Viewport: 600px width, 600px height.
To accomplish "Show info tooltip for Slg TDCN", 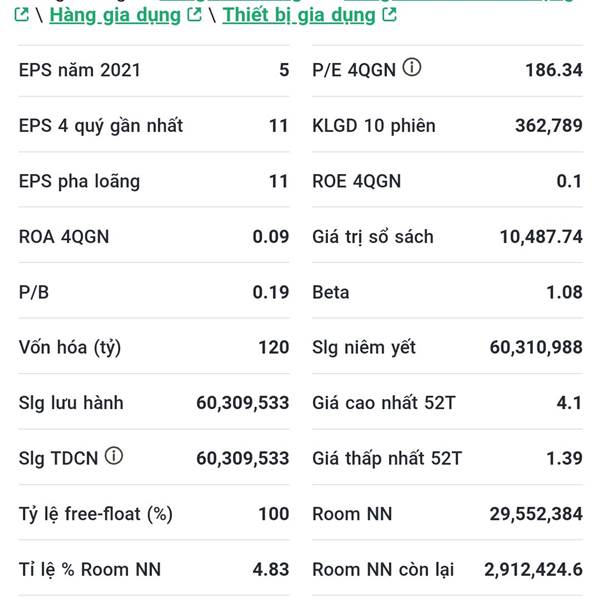I will [x=114, y=457].
